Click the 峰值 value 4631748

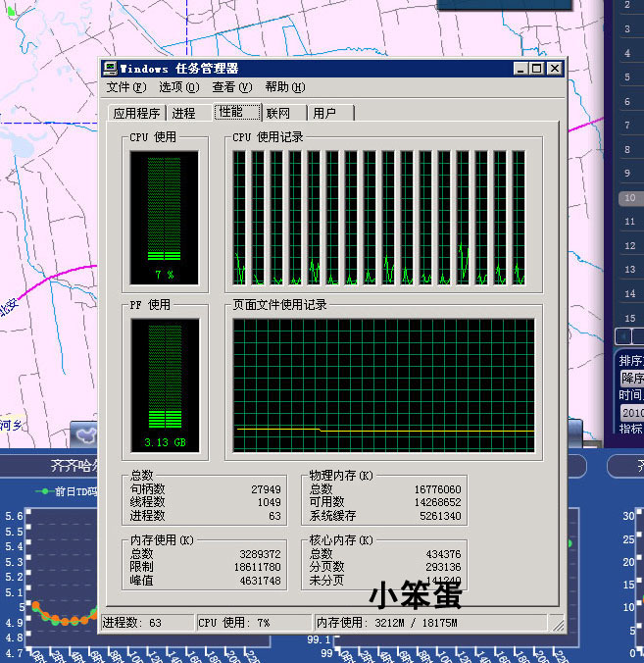(x=260, y=581)
